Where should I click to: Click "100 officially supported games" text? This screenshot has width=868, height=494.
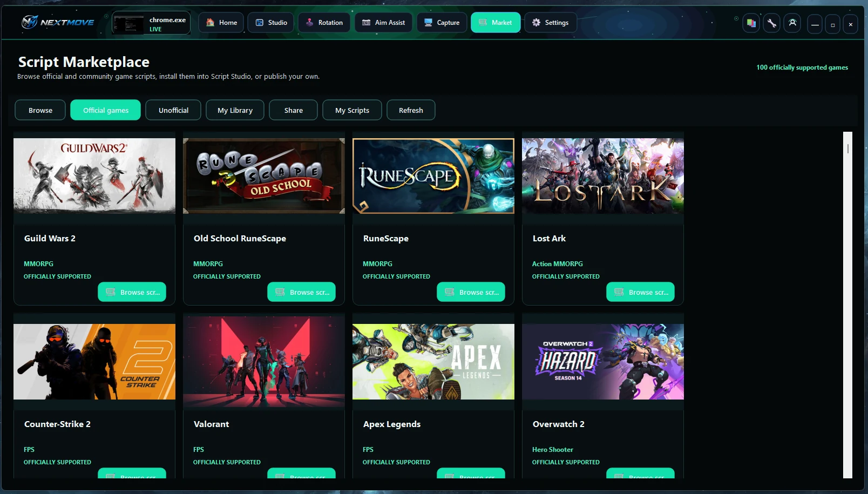802,67
